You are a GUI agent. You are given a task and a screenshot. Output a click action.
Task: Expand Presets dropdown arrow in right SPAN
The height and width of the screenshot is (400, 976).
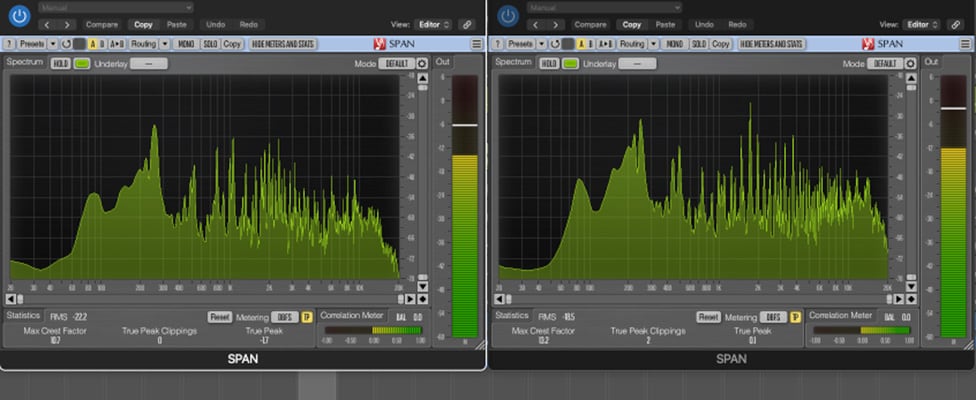[541, 44]
